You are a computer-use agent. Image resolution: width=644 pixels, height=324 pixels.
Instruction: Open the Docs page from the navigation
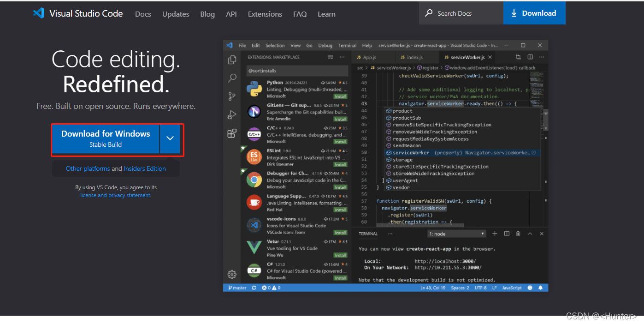pos(143,14)
